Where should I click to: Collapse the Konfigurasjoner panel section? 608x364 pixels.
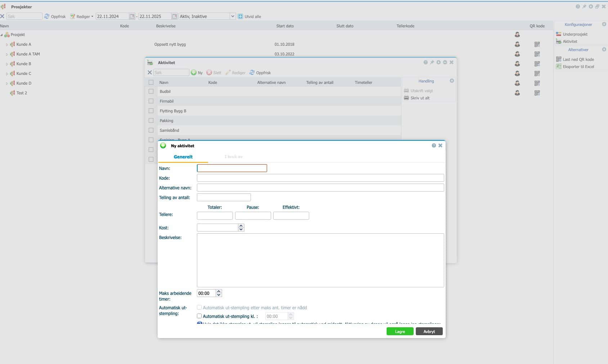[x=604, y=24]
